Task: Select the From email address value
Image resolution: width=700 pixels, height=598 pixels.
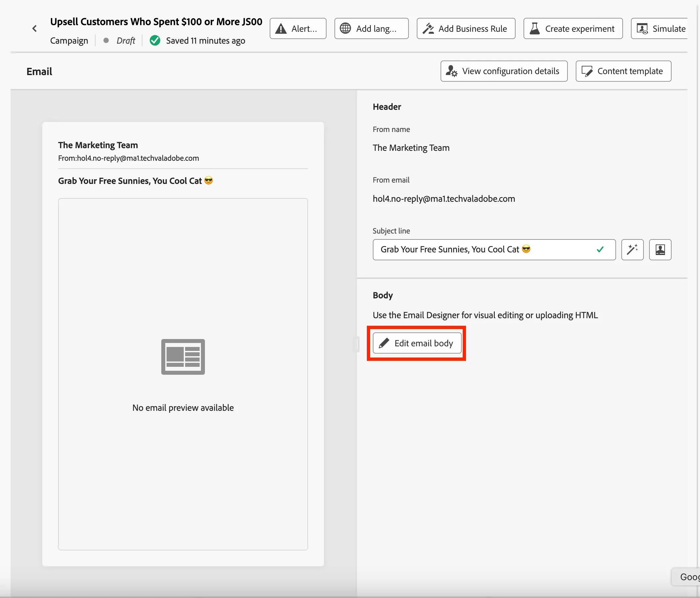Action: point(444,199)
